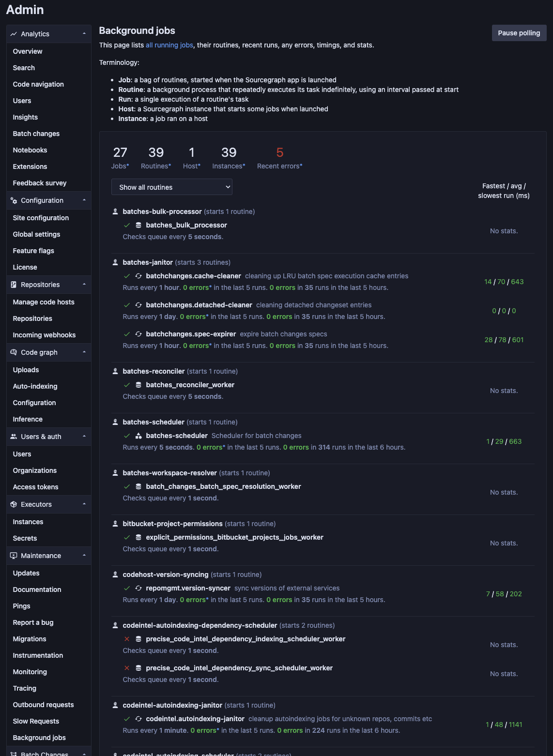Click the host icon next to batches-bulk-processor
553x756 pixels.
(115, 211)
